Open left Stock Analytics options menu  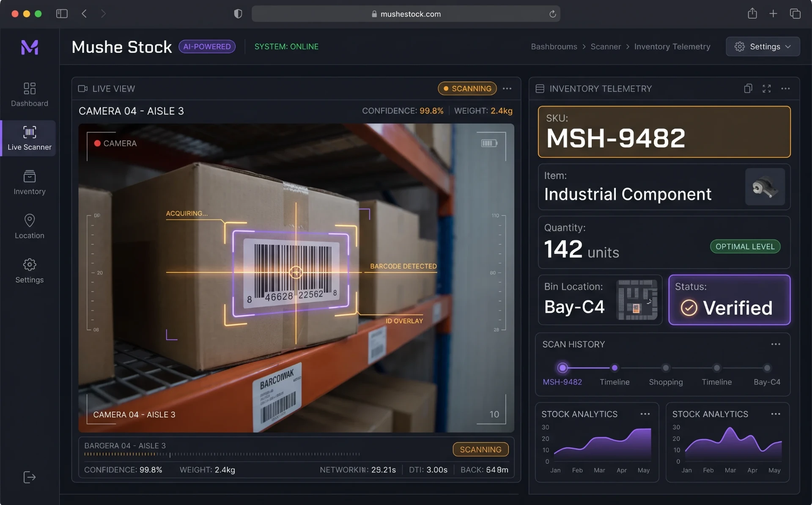coord(645,414)
